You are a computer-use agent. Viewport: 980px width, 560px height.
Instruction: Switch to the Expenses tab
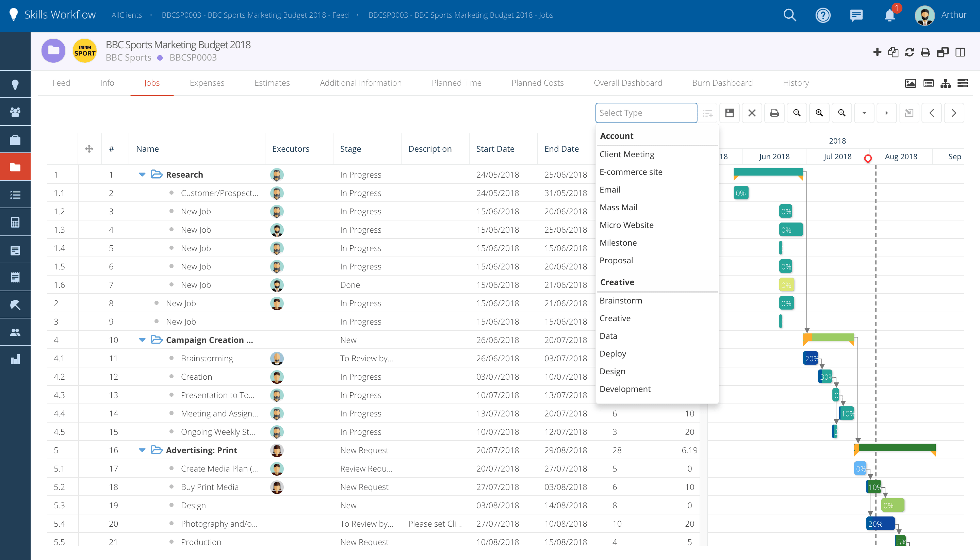pos(207,83)
